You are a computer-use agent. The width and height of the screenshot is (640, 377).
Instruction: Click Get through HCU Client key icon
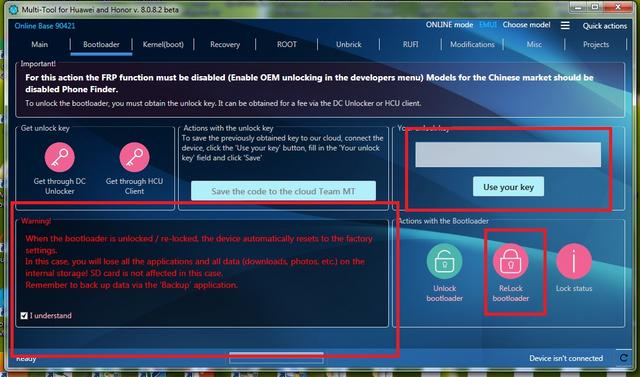tap(134, 157)
